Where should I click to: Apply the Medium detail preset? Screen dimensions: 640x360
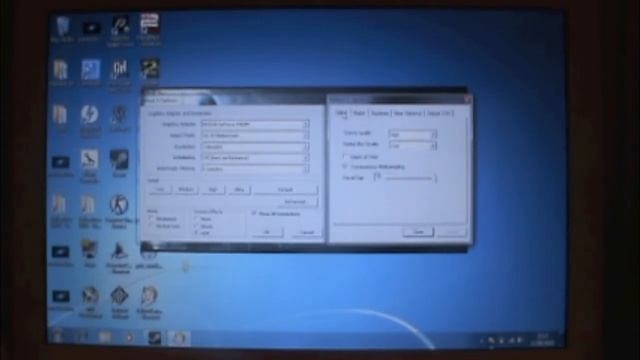pos(186,190)
